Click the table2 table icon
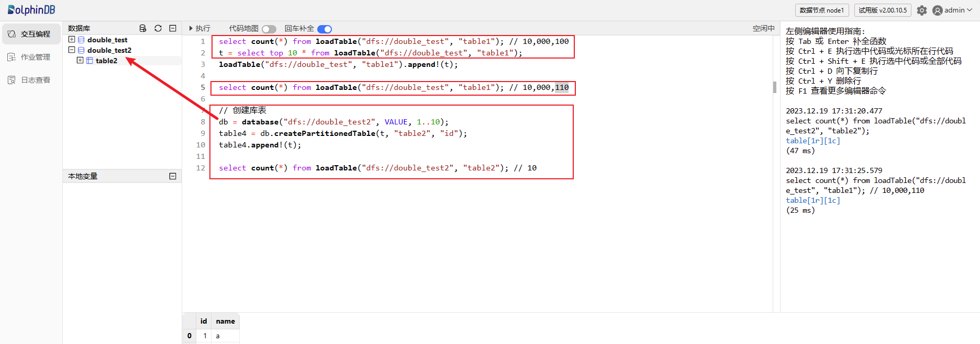 [90, 61]
